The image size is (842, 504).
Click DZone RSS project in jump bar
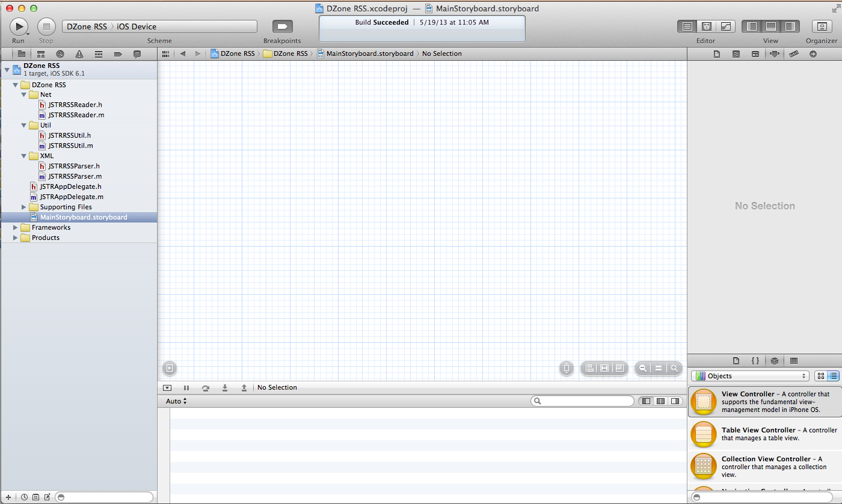point(233,54)
